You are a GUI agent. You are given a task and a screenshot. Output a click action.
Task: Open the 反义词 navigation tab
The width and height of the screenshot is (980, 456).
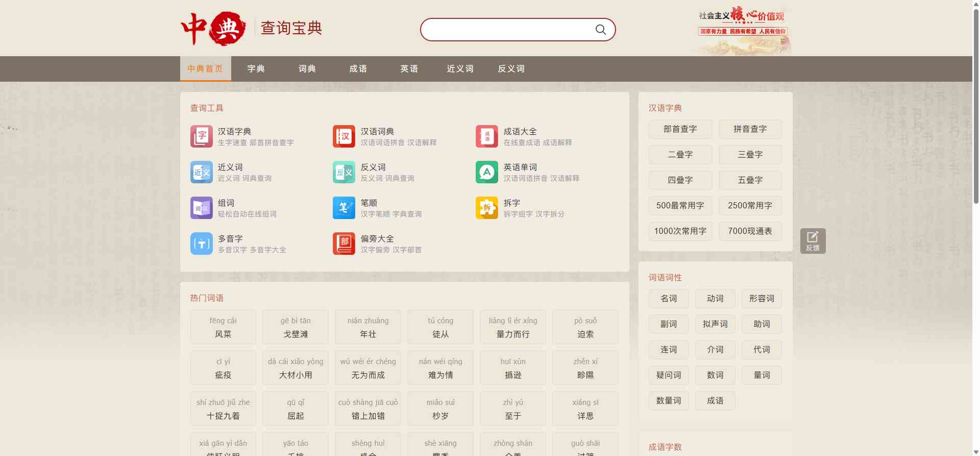pos(511,69)
